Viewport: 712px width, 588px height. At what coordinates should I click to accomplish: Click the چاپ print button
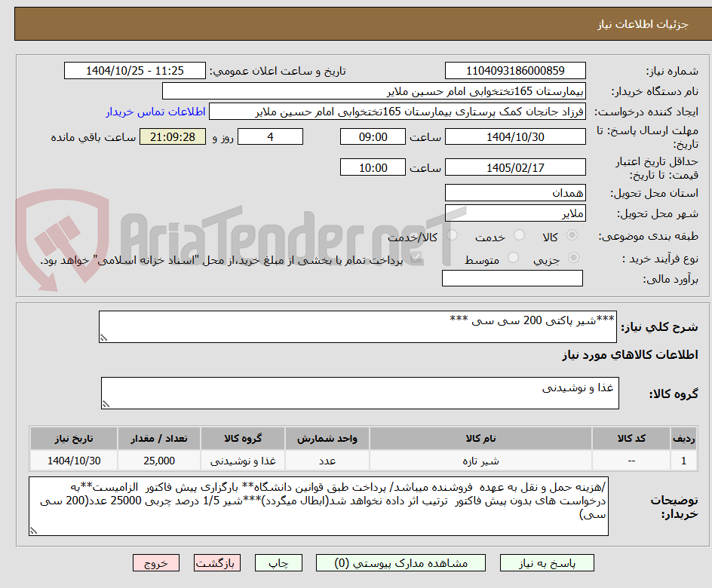[x=278, y=563]
